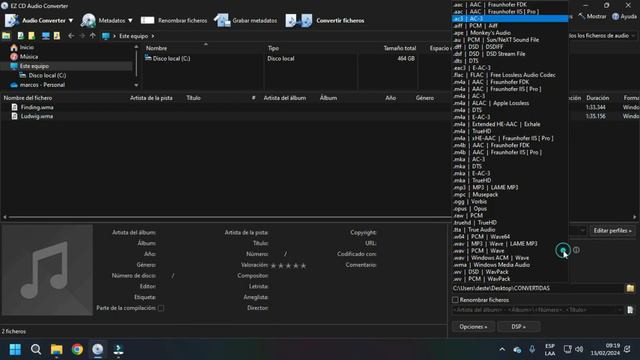Go back with the left arrow

click(x=71, y=36)
